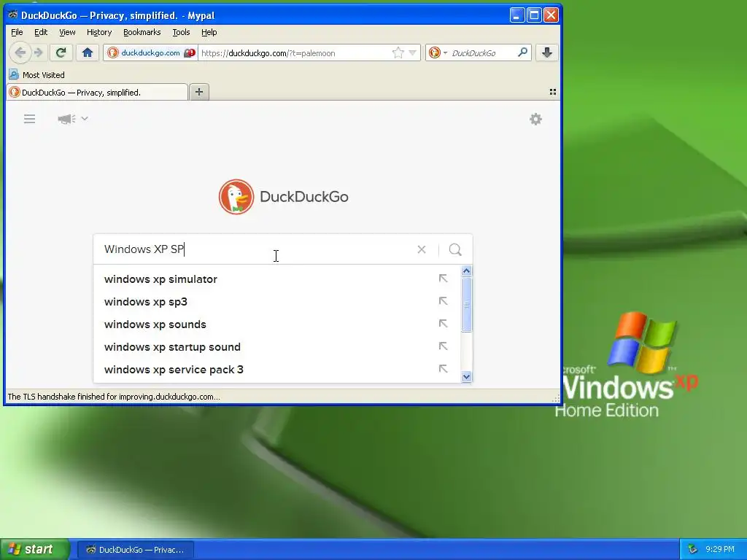Open the DuckDuckGo hamburger side menu
The width and height of the screenshot is (747, 560).
click(29, 119)
